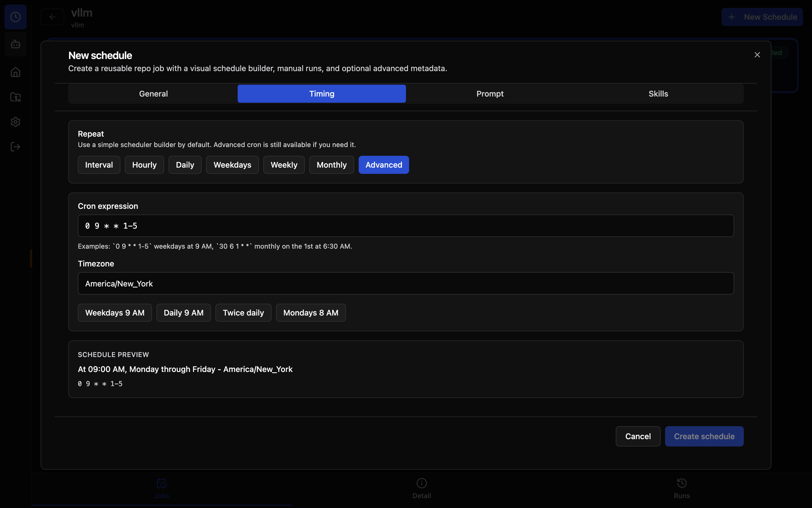Screen dimensions: 812x508
Task: Choose the Monthly repeat option
Action: [x=332, y=165]
